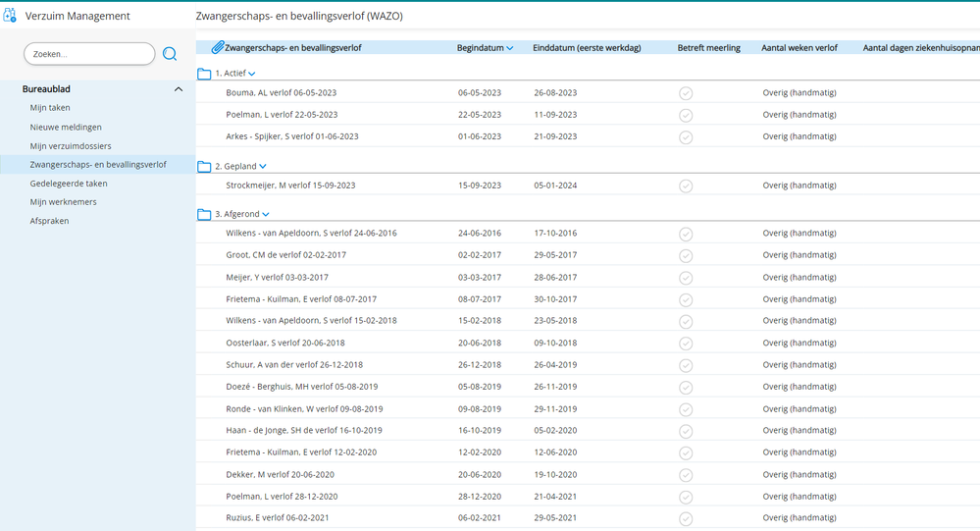Open Arkes - Spijker, S verlof 01-06-2023

(x=292, y=136)
